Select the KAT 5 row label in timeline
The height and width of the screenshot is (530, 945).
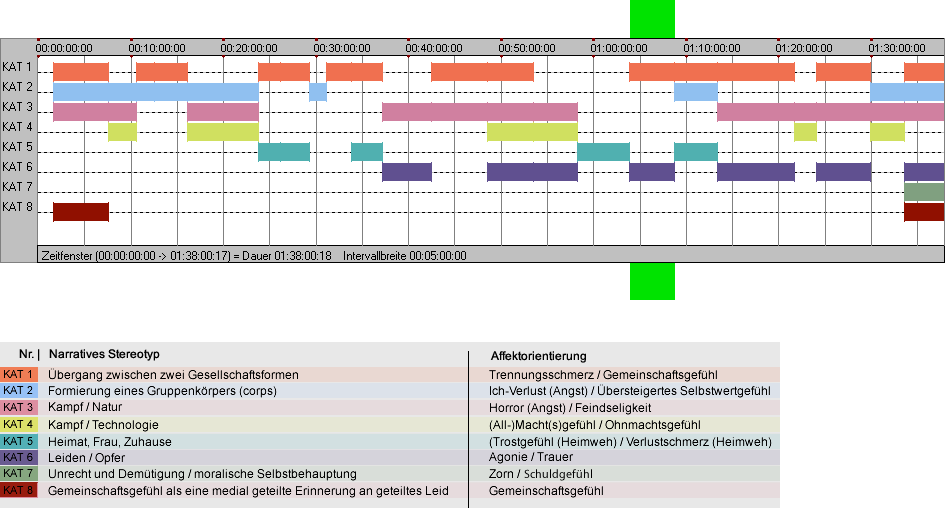(x=17, y=147)
